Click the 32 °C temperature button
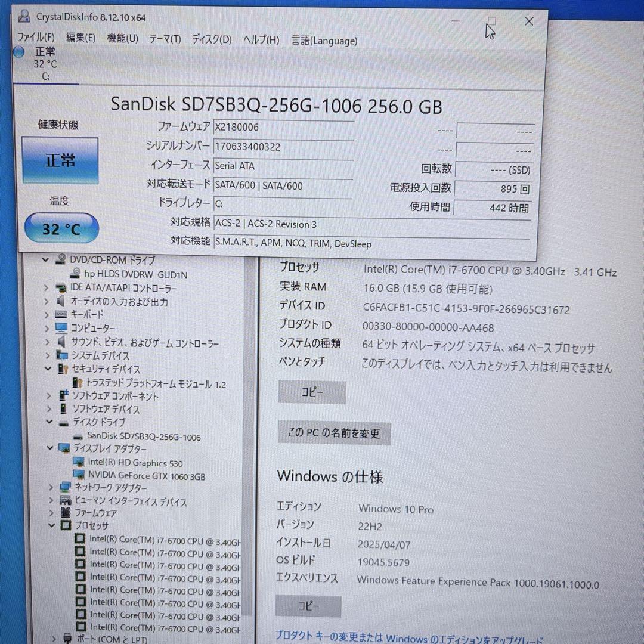Image resolution: width=644 pixels, height=644 pixels. click(61, 228)
